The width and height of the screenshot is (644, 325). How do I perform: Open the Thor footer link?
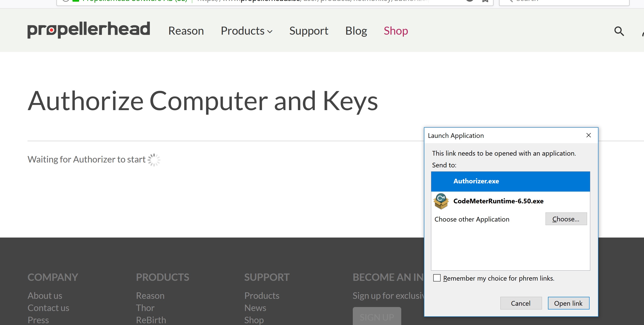[145, 308]
